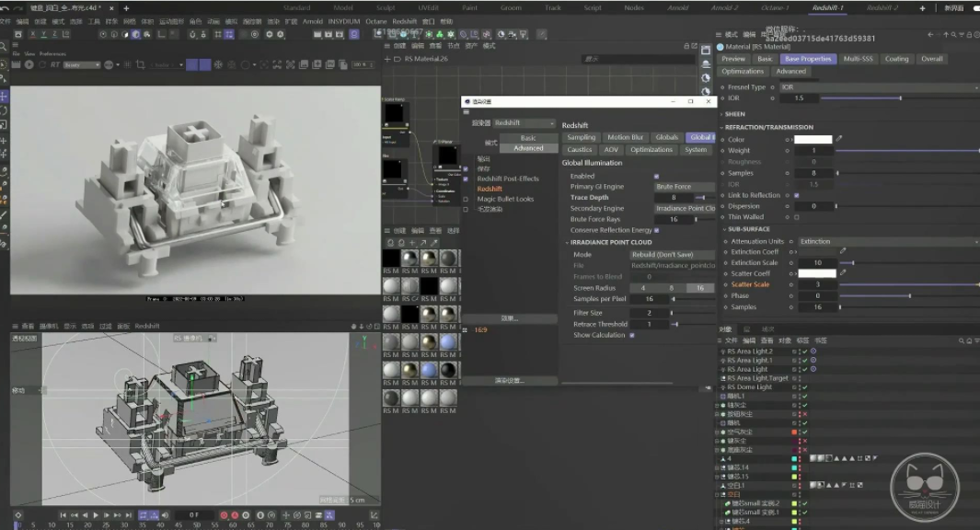Viewport: 980px width, 530px height.
Task: Open the Redshift RenderView hamburger menu
Action: 16,45
